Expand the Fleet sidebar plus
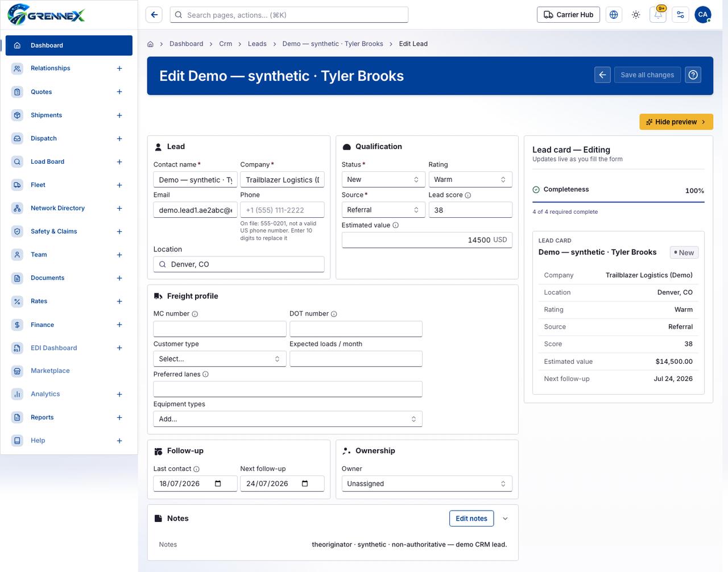Viewport: 728px width, 572px height. tap(119, 185)
